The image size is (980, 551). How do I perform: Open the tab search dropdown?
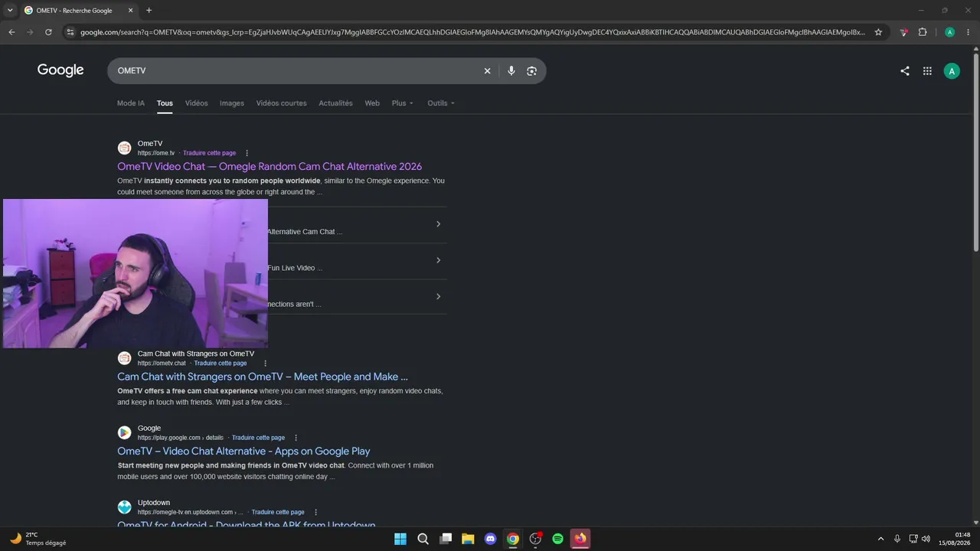[10, 11]
